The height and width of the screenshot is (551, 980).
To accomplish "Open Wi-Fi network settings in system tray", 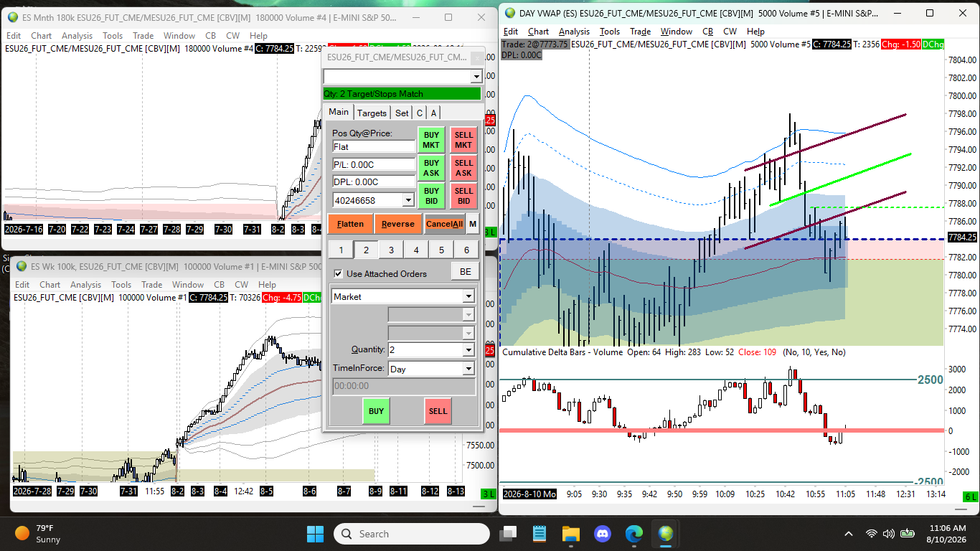I will pyautogui.click(x=872, y=534).
